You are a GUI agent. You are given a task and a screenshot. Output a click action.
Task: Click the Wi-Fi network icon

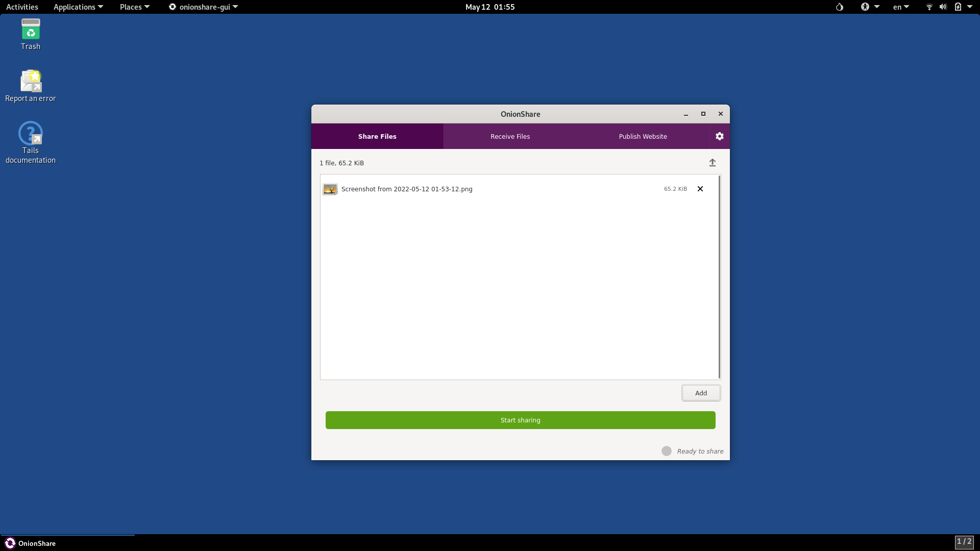click(929, 7)
